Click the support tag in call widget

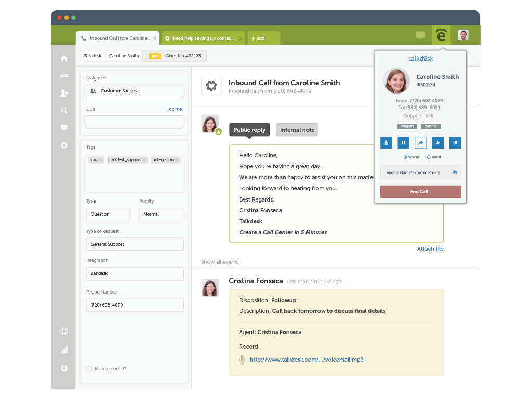pos(407,126)
